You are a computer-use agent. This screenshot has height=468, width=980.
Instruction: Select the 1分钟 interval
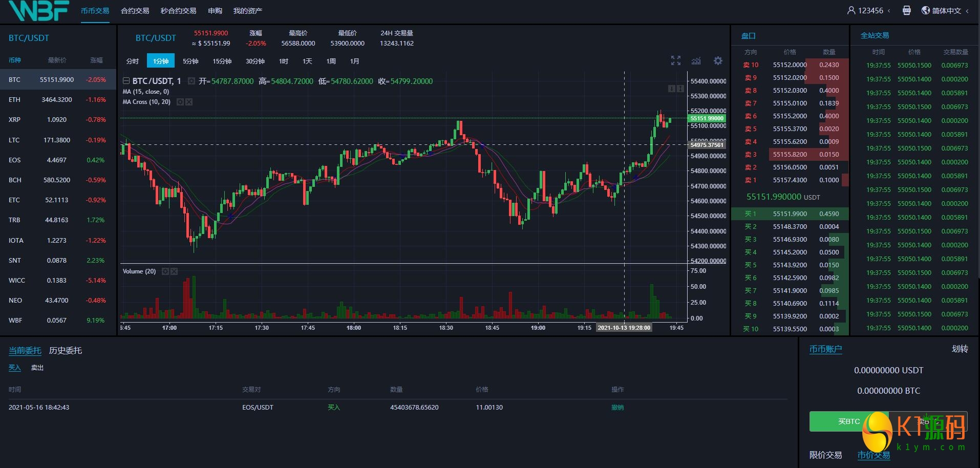tap(161, 61)
